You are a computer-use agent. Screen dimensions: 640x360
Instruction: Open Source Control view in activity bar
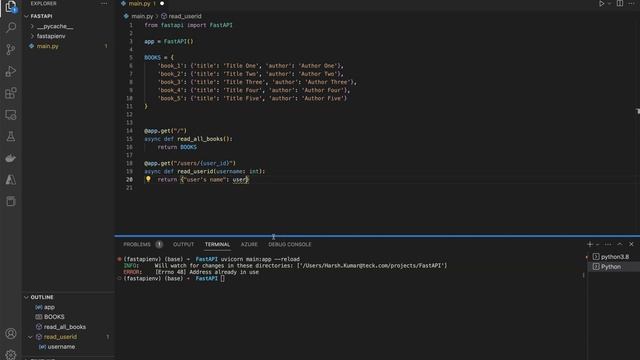(11, 49)
